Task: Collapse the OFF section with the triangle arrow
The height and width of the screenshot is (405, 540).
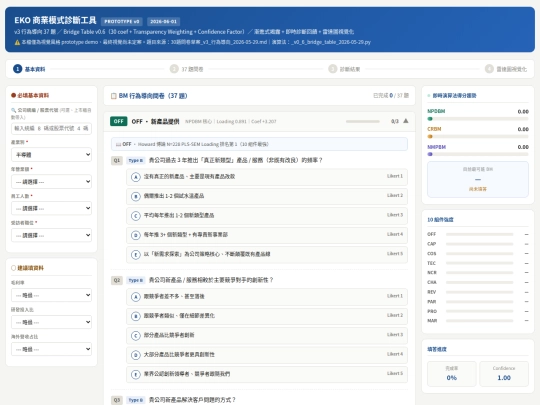Action: [x=406, y=121]
